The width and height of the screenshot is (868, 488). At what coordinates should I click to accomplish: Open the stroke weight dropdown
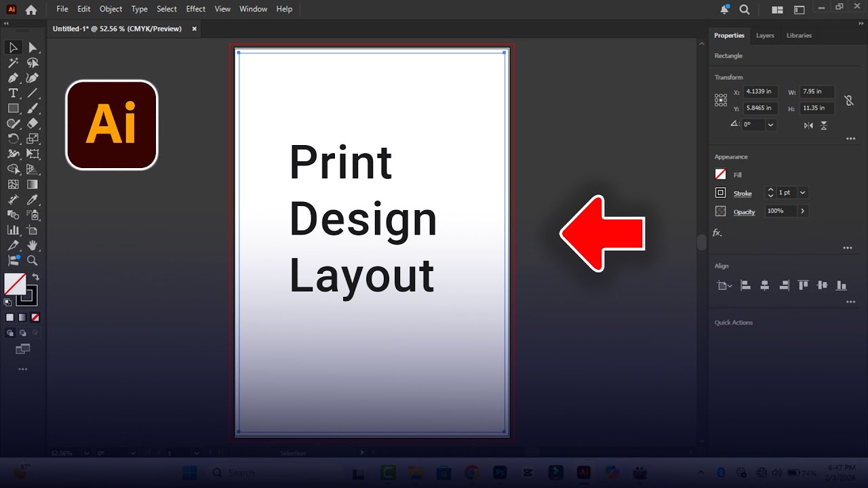pyautogui.click(x=803, y=192)
